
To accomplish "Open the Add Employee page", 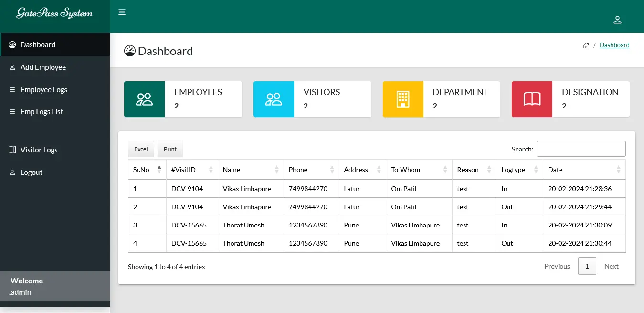I will click(x=43, y=67).
